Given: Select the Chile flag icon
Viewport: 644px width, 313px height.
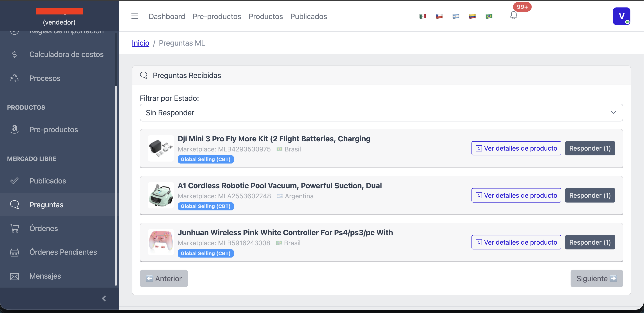Looking at the screenshot, I should pyautogui.click(x=439, y=16).
